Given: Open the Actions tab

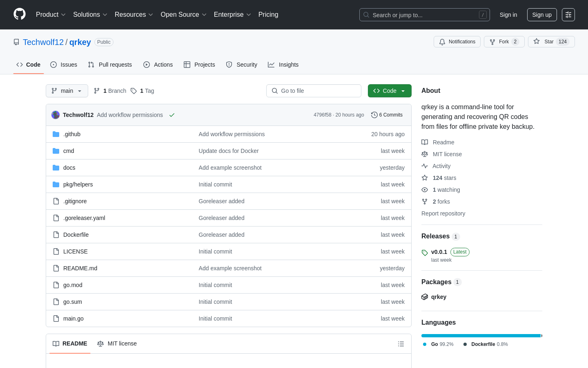Looking at the screenshot, I should 158,65.
